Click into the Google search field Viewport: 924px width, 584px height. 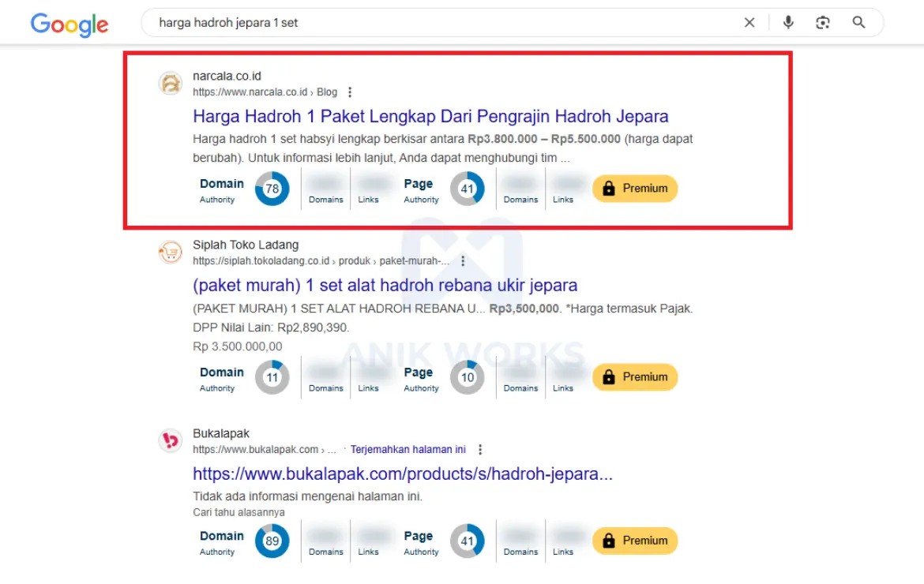(442, 23)
